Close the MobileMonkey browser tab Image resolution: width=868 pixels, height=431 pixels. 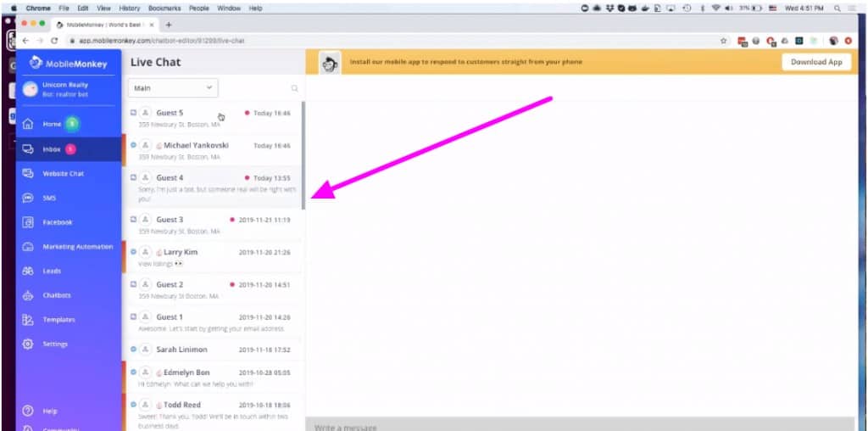point(152,25)
